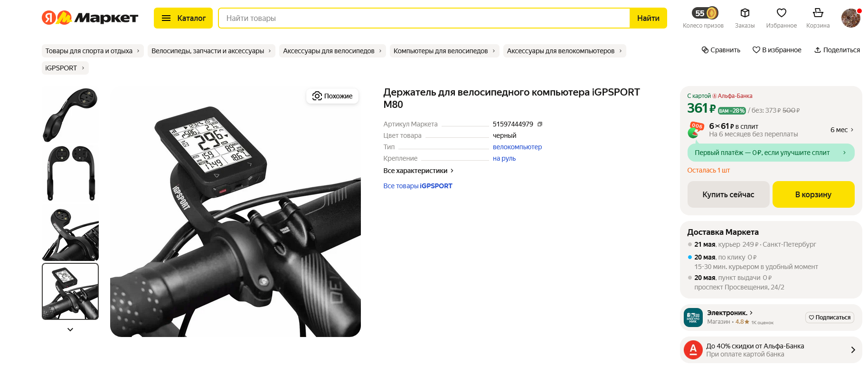The width and height of the screenshot is (868, 366).
Task: Select 21 мая courier delivery option
Action: 755,244
